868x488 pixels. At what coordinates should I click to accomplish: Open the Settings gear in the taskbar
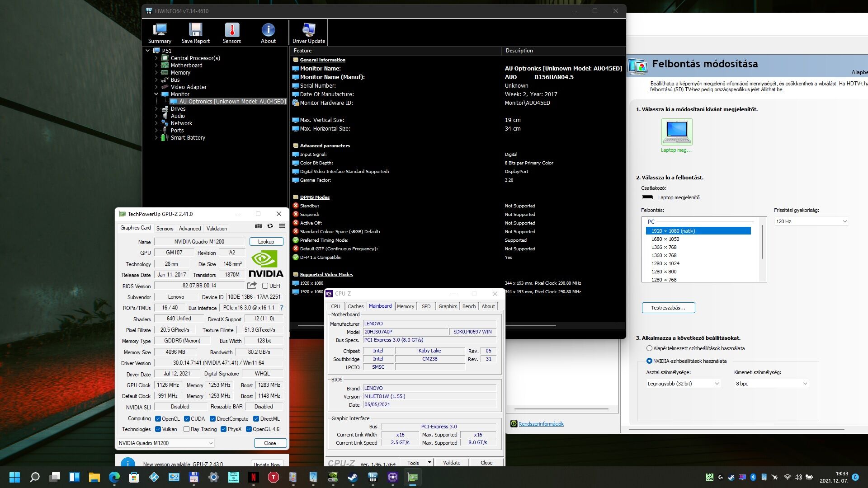coord(214,477)
